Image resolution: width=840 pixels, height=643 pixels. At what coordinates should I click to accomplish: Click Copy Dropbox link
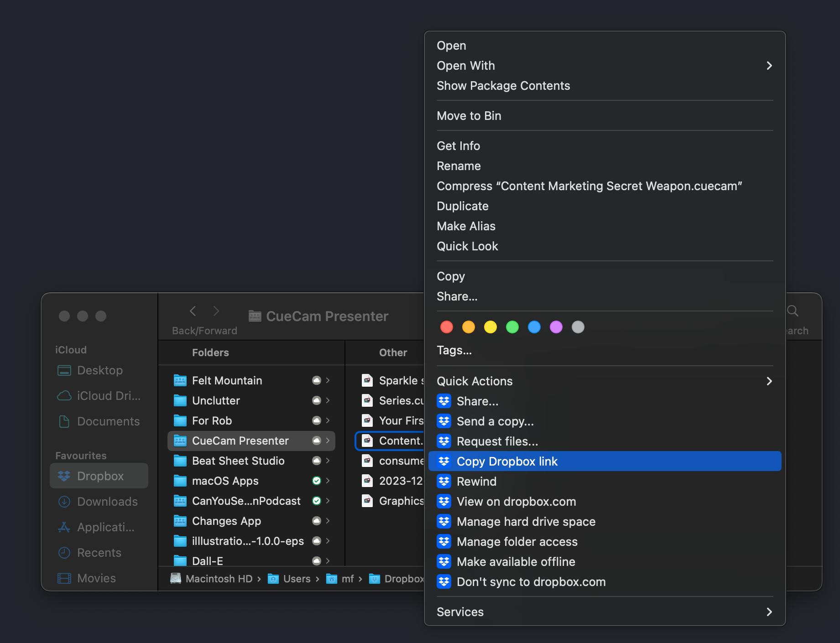(x=507, y=461)
